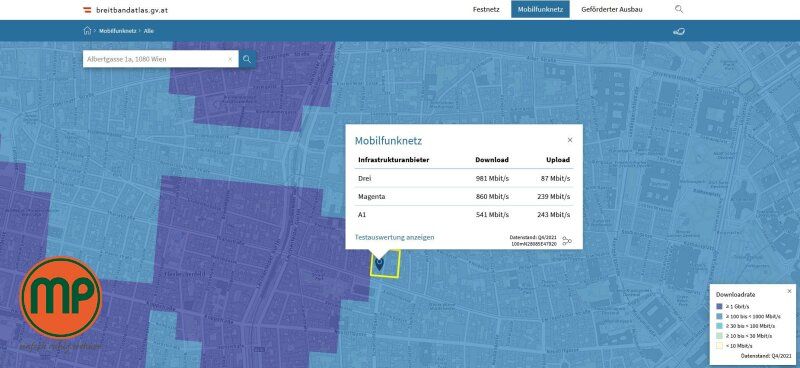Select the Mobilfunknetz tab
Screen dimensions: 800x368
point(540,9)
